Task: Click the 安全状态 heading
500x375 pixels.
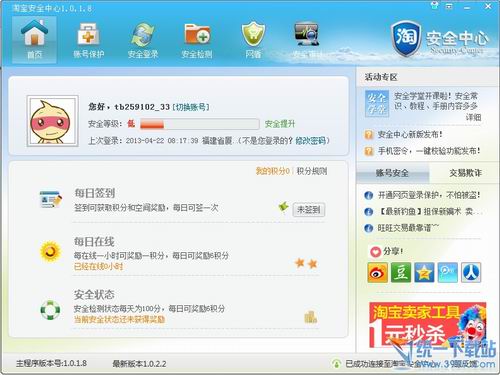Action: tap(94, 295)
